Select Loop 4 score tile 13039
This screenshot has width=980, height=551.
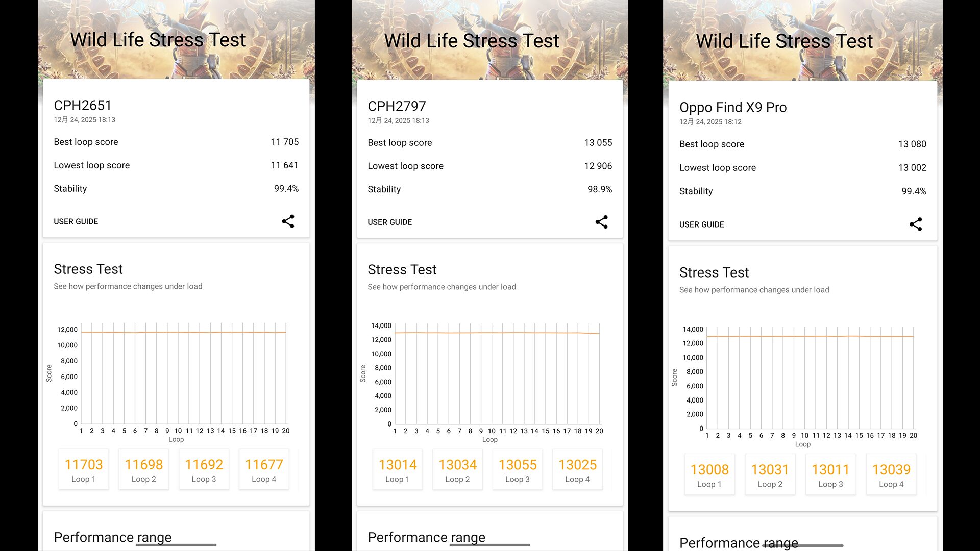[891, 474]
